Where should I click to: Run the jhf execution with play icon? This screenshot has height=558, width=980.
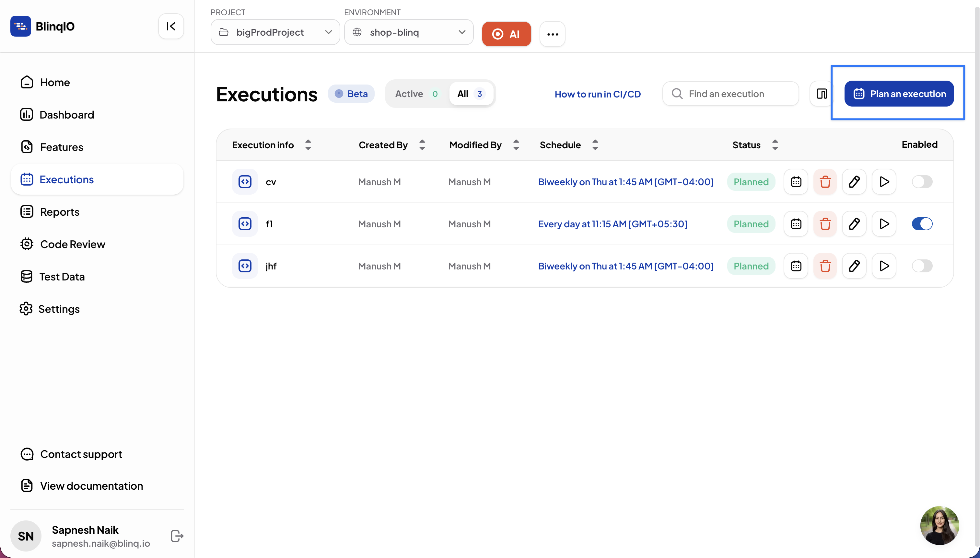(884, 266)
